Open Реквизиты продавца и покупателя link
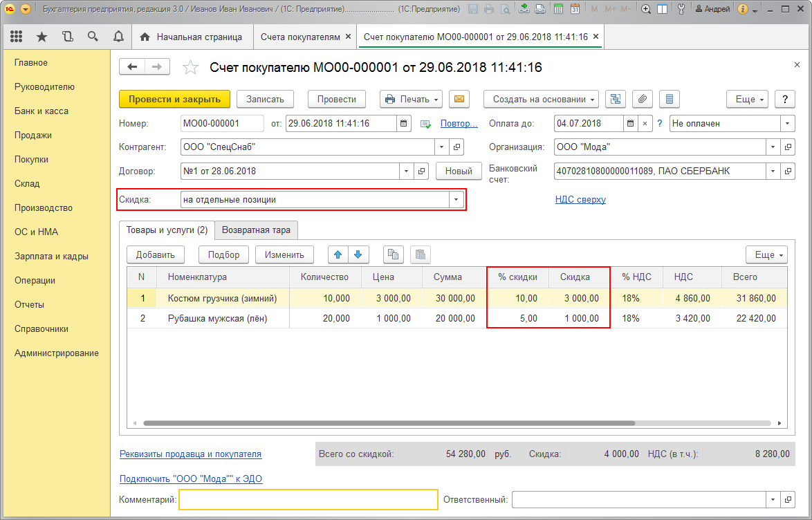Viewport: 812px width, 520px height. click(x=191, y=454)
